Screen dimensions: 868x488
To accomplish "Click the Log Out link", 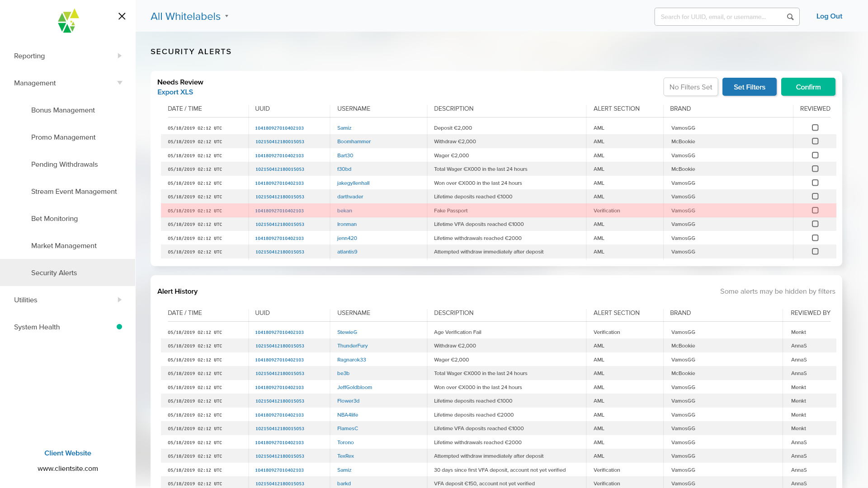I will click(x=829, y=16).
